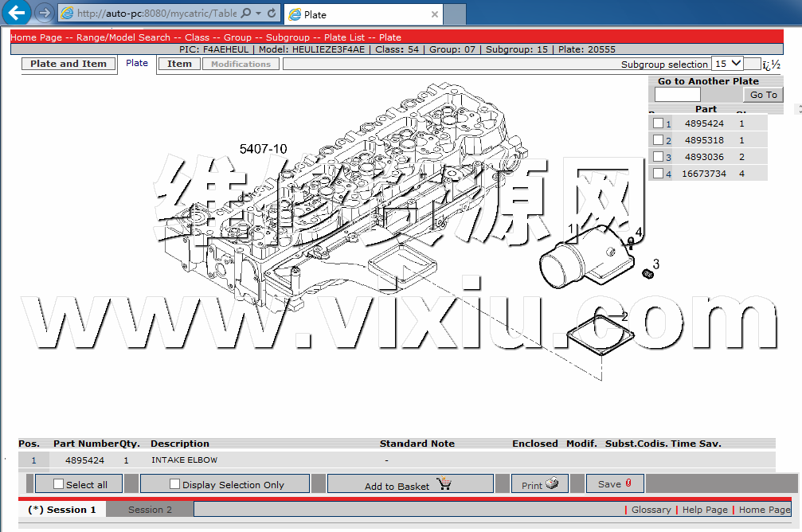Screen dimensions: 802x532
Task: Click the Go to Another Plate input field
Action: (677, 95)
